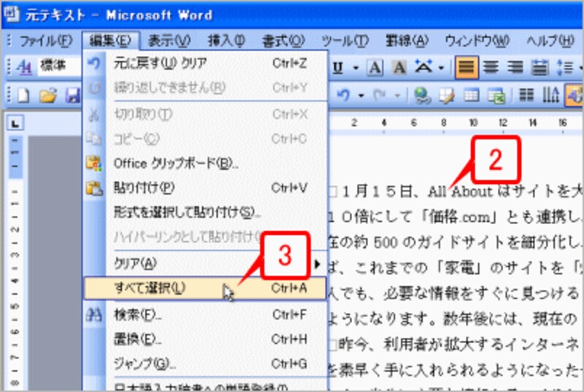Screen dimensions: 584x392
Task: Click the Redo arrow in the Standard toolbar
Action: [380, 96]
